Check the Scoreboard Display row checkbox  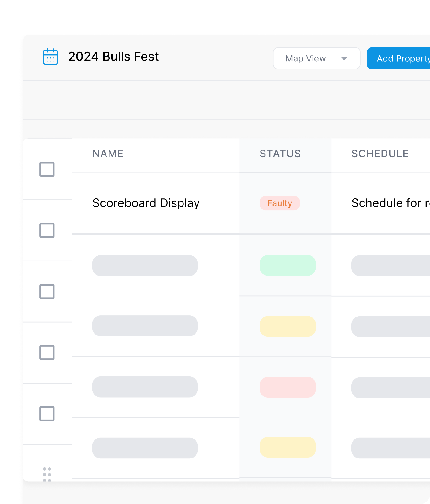pyautogui.click(x=47, y=231)
